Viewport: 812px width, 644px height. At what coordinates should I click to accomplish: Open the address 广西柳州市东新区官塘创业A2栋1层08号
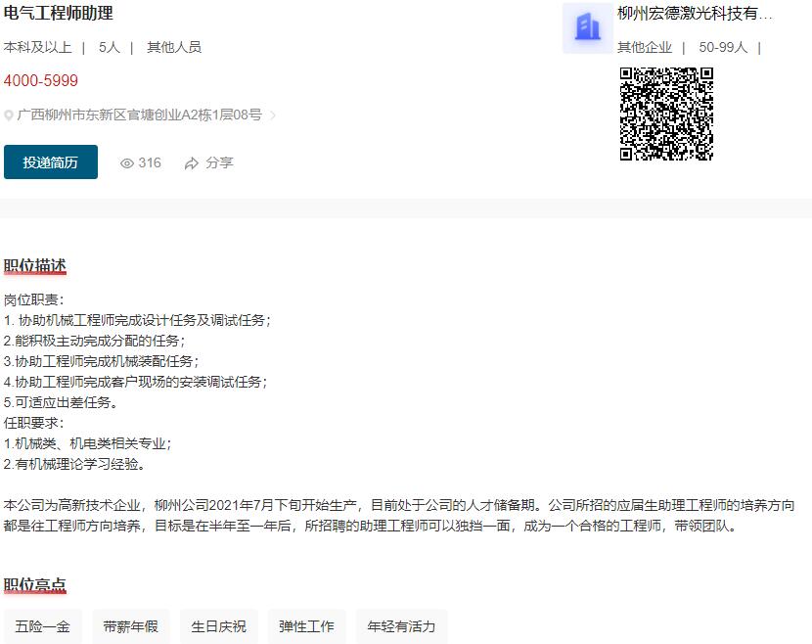pos(139,115)
